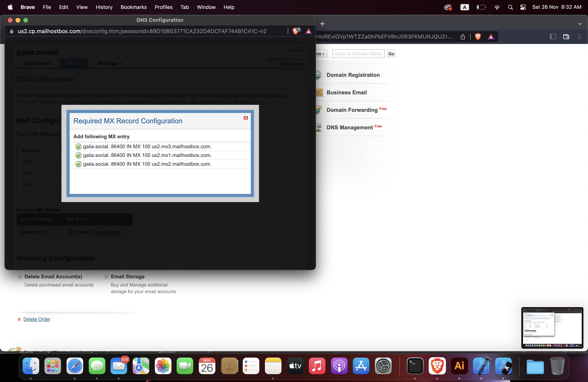This screenshot has height=382, width=588.
Task: Open the screenshot preview thumbnail
Action: pyautogui.click(x=552, y=328)
